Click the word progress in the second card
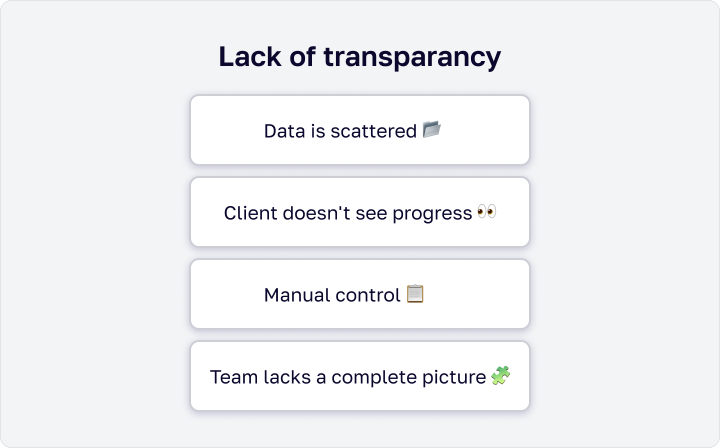Image resolution: width=720 pixels, height=448 pixels. [432, 214]
